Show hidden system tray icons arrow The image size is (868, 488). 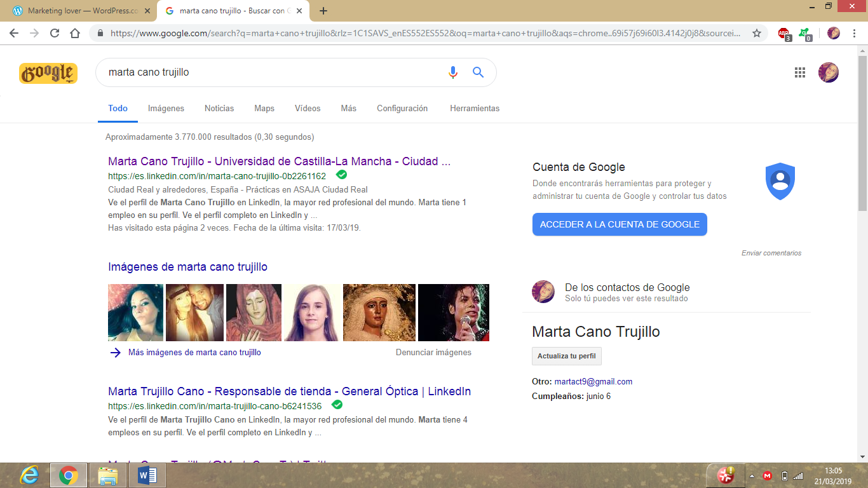tap(752, 475)
